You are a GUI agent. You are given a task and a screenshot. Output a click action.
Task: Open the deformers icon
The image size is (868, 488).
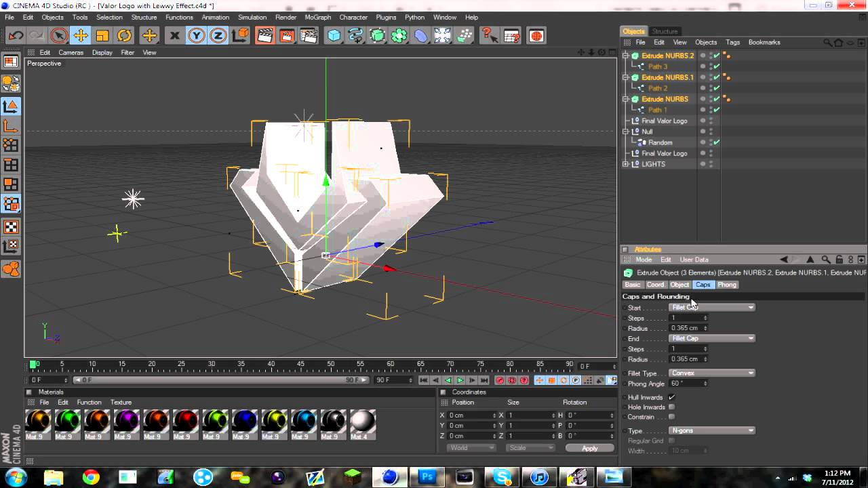pyautogui.click(x=420, y=36)
